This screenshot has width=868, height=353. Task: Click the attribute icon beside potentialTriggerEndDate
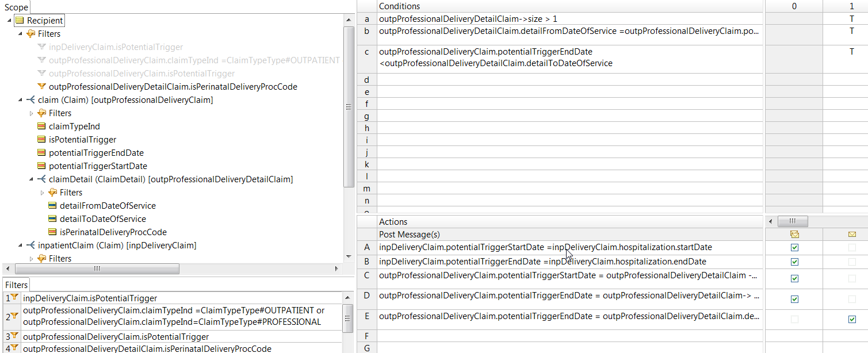point(41,153)
